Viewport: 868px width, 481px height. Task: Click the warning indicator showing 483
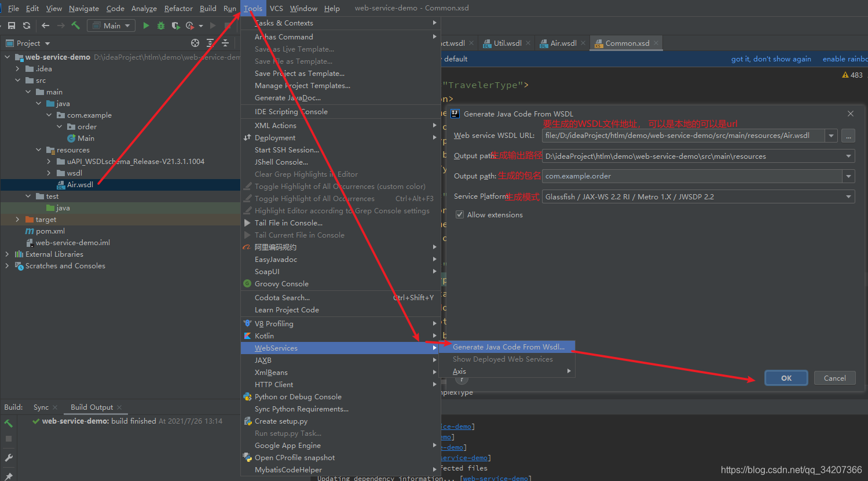point(852,75)
